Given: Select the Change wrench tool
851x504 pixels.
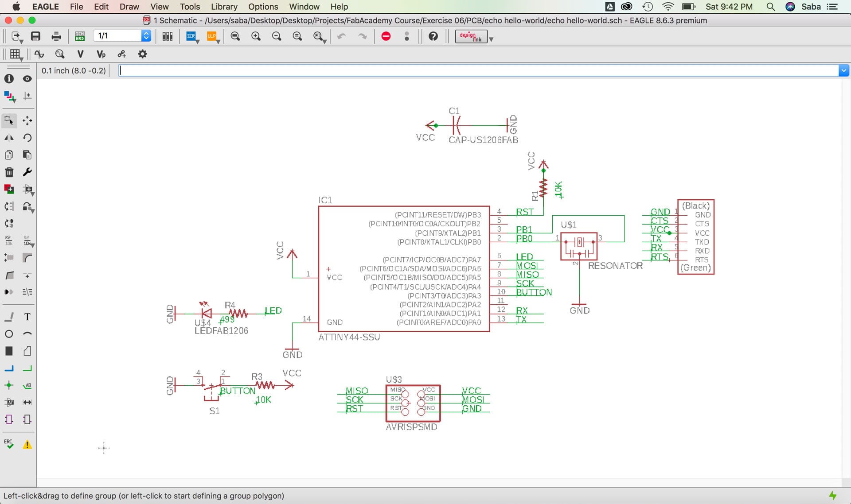Looking at the screenshot, I should coord(27,172).
